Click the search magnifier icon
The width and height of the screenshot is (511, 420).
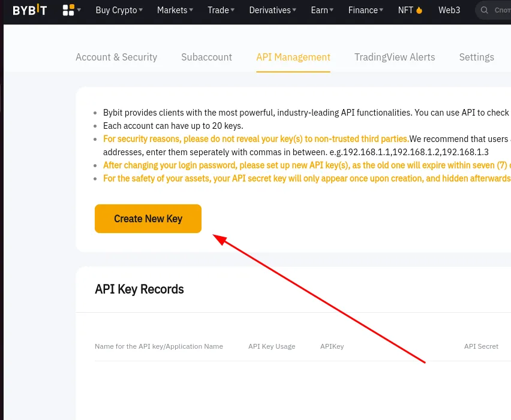coord(485,10)
